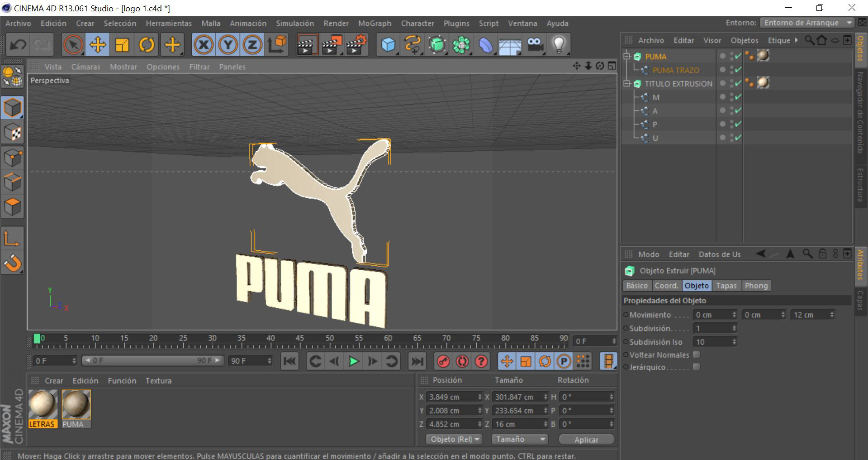Toggle visibility dots of M object

click(x=731, y=97)
